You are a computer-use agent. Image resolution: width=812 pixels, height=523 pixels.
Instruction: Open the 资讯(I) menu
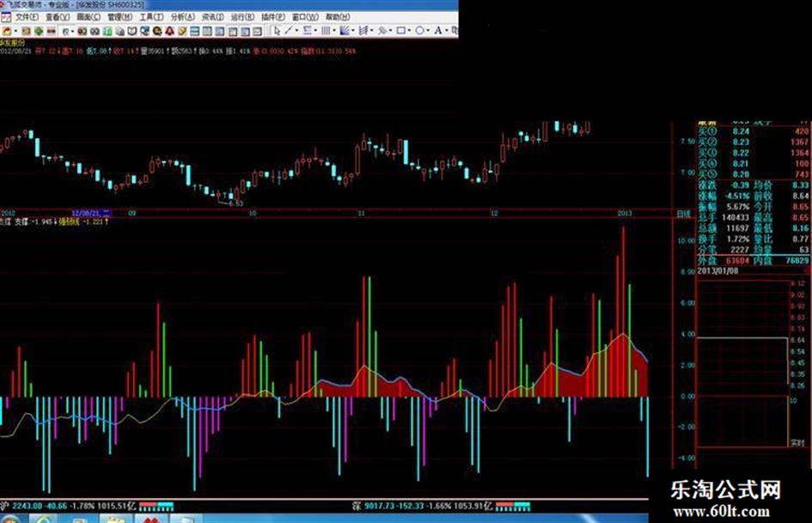213,17
